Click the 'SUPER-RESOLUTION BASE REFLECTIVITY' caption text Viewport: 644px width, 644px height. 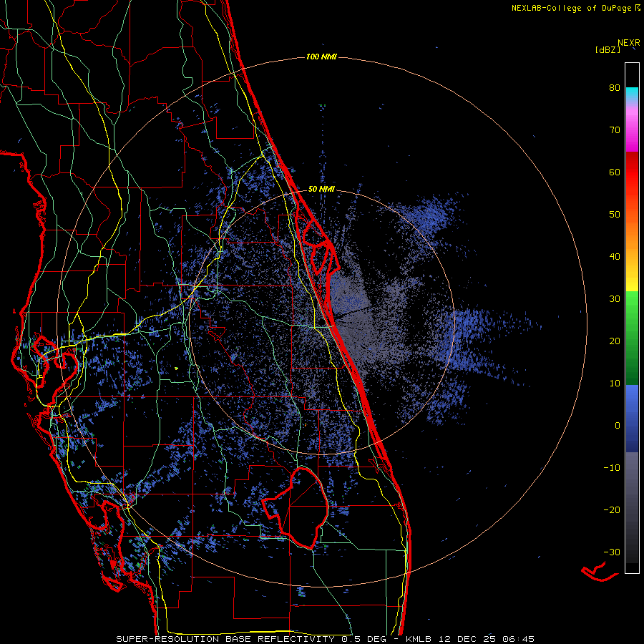point(225,639)
